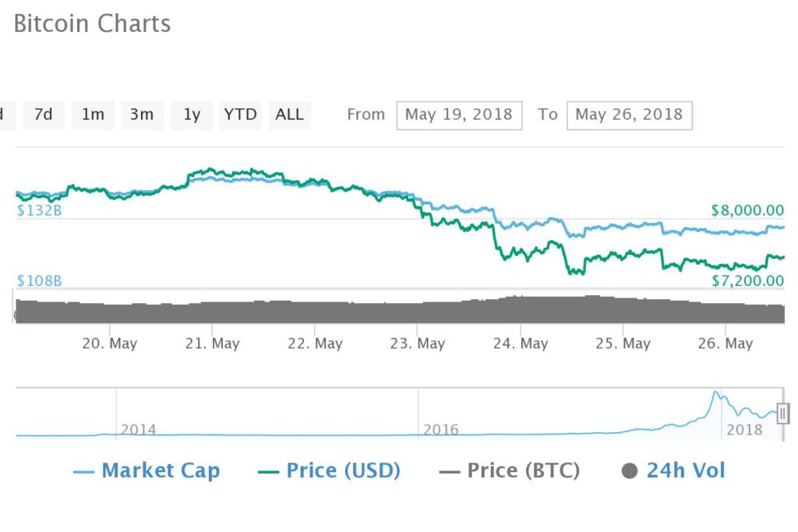
Task: Grab the navigator right range handle
Action: pyautogui.click(x=783, y=414)
